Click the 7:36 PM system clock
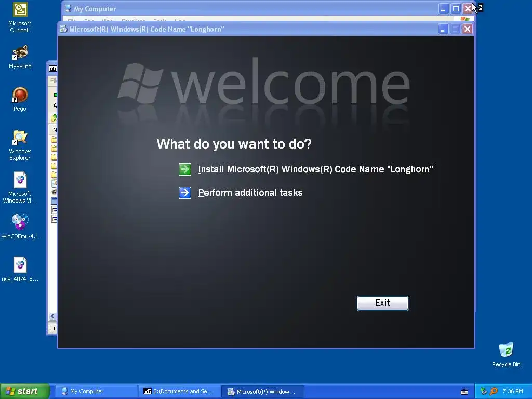 [513, 391]
